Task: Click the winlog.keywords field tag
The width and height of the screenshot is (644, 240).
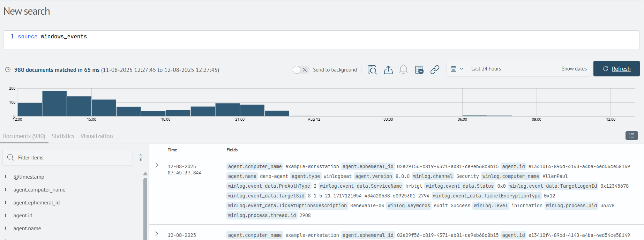Action: (409, 205)
